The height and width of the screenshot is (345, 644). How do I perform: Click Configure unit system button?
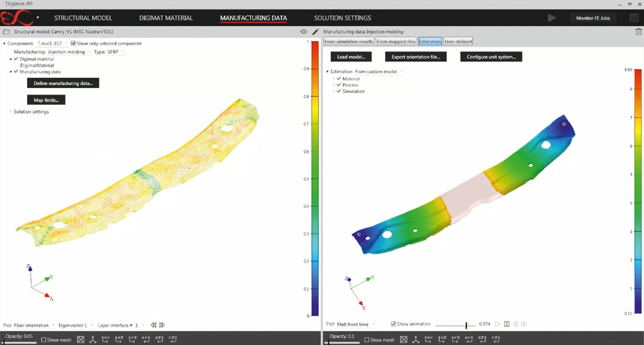(x=491, y=57)
